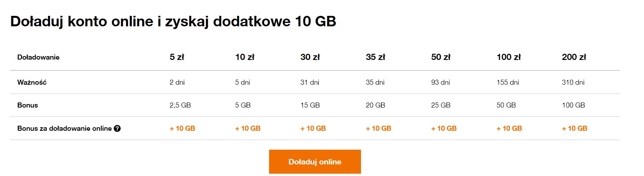Select the 10 zł top-up column header

click(x=245, y=57)
